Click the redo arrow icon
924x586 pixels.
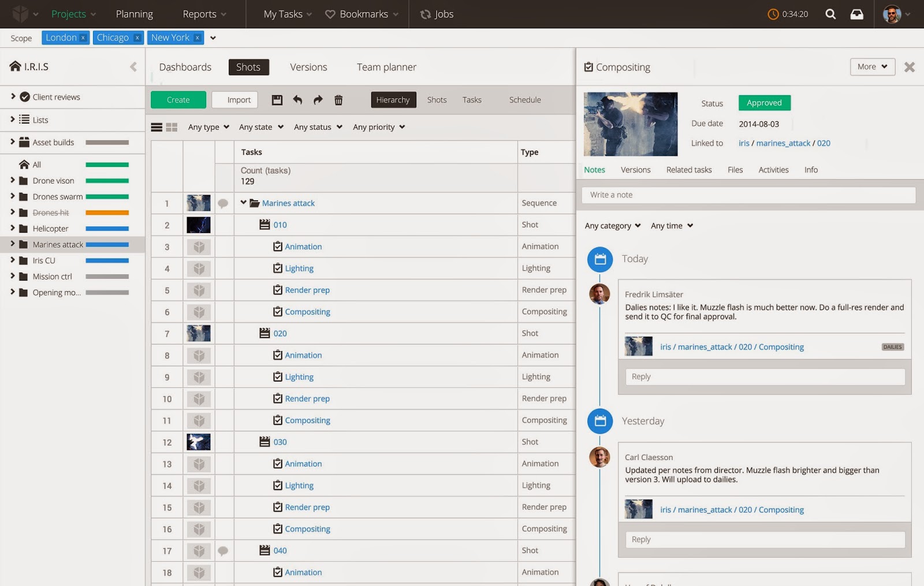pyautogui.click(x=318, y=100)
